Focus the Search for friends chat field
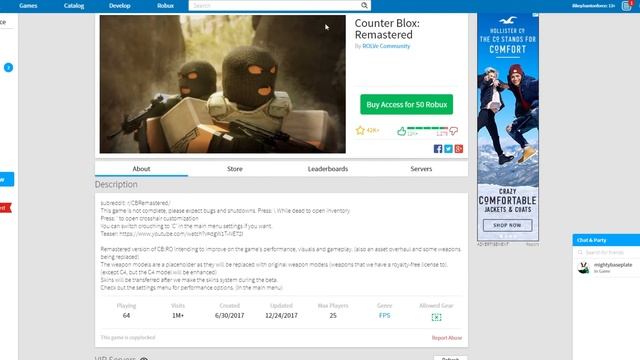 point(608,253)
